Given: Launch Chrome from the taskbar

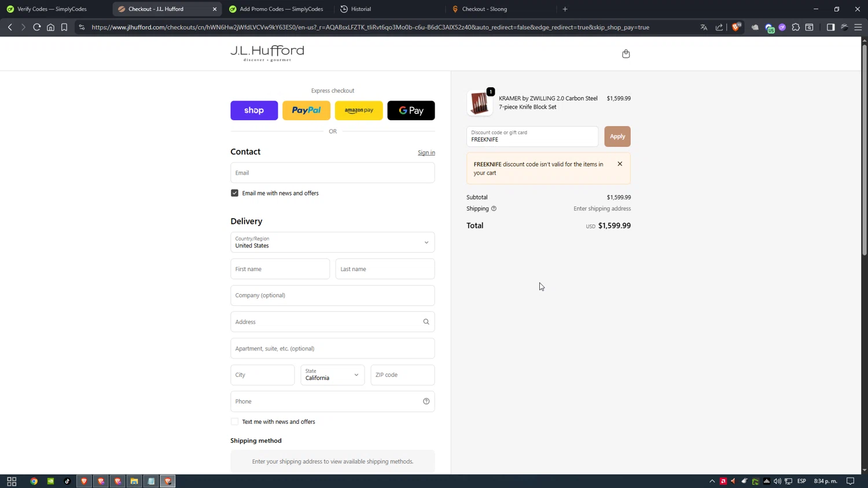Looking at the screenshot, I should coord(34,481).
